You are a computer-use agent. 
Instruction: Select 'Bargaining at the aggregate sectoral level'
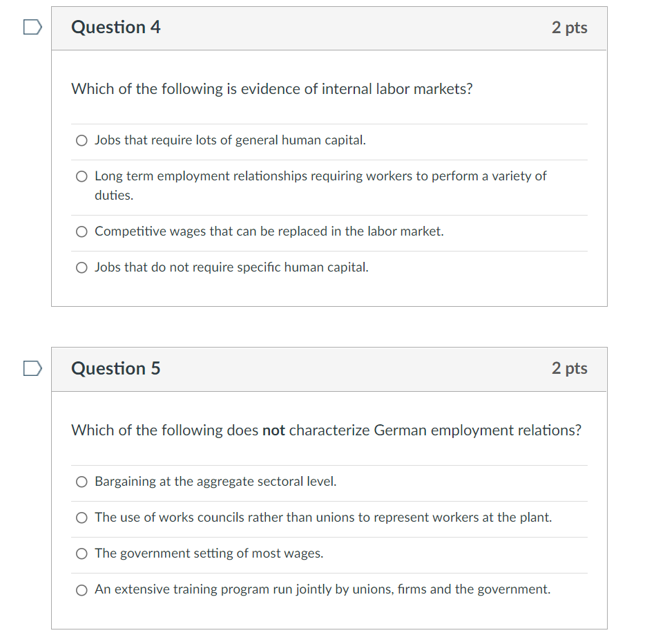pyautogui.click(x=81, y=482)
